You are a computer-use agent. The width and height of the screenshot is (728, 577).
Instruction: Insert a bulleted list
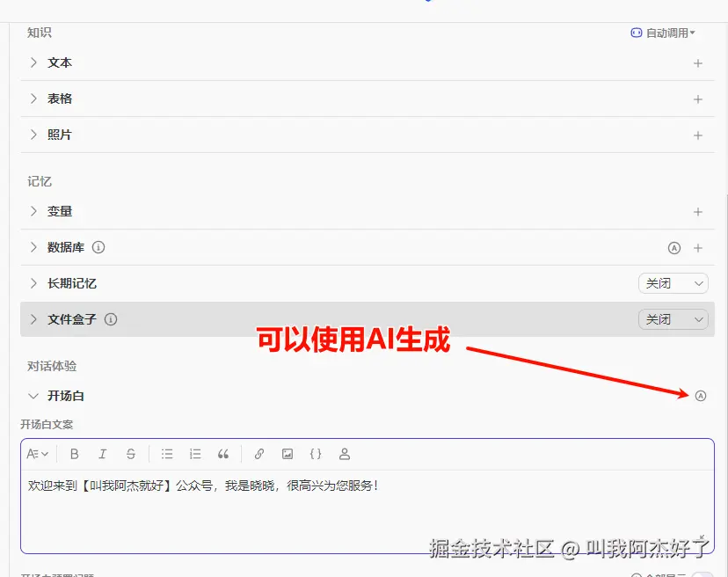pyautogui.click(x=167, y=454)
